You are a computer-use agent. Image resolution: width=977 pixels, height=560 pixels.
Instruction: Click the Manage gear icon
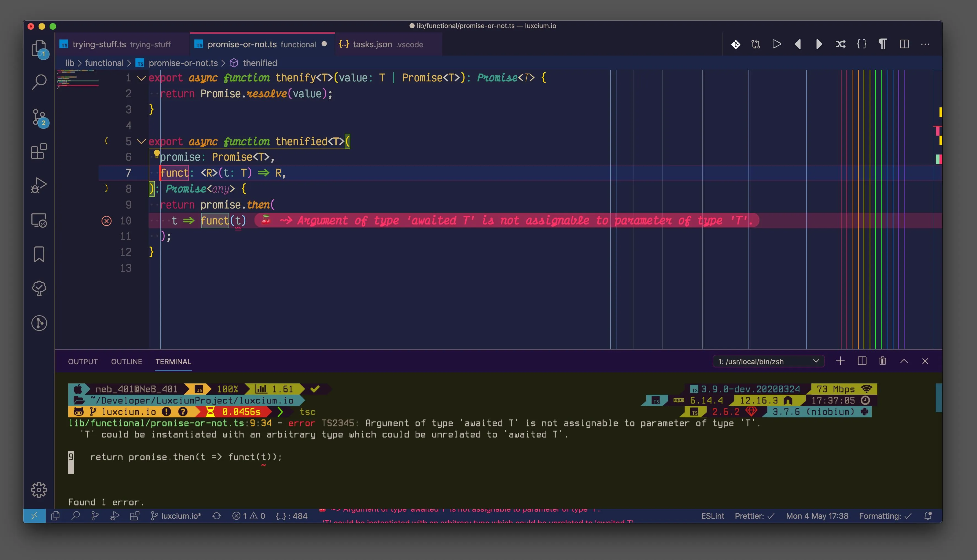(39, 490)
